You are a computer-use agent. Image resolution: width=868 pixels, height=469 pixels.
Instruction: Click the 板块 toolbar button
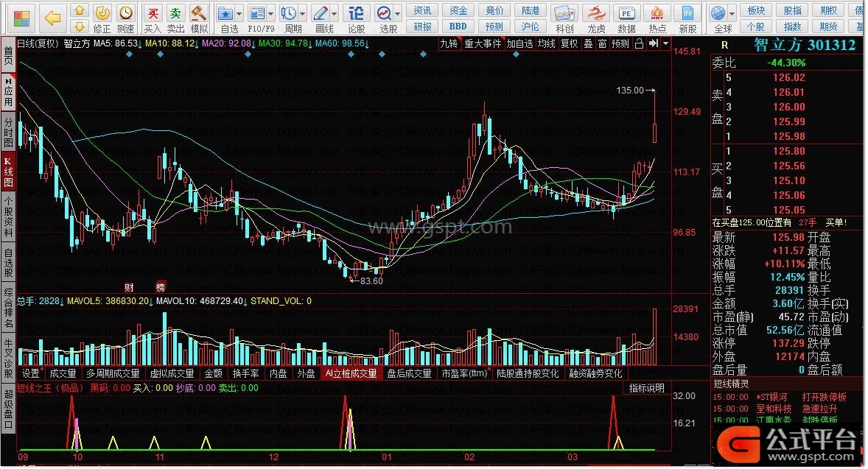coord(756,10)
